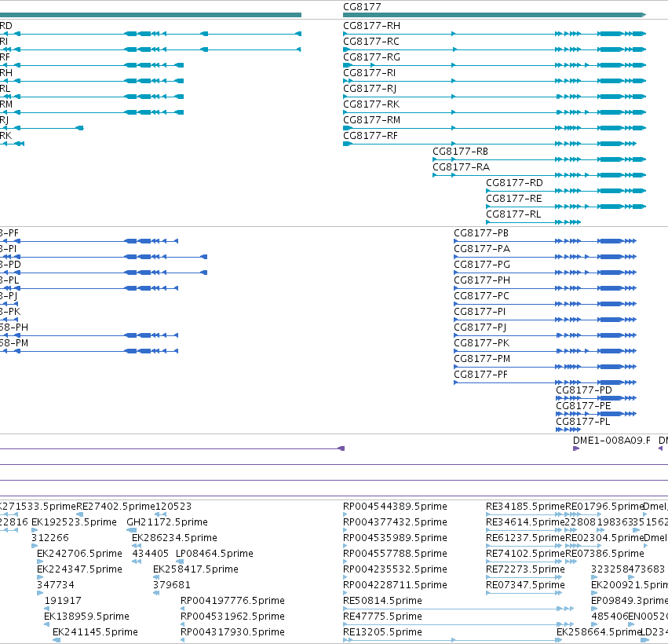Image resolution: width=668 pixels, height=644 pixels.
Task: Open the RP004377432.5prime EST label
Action: click(x=395, y=522)
